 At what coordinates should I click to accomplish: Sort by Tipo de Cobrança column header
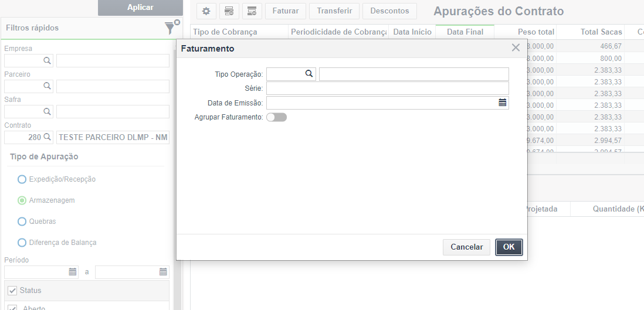(x=239, y=32)
